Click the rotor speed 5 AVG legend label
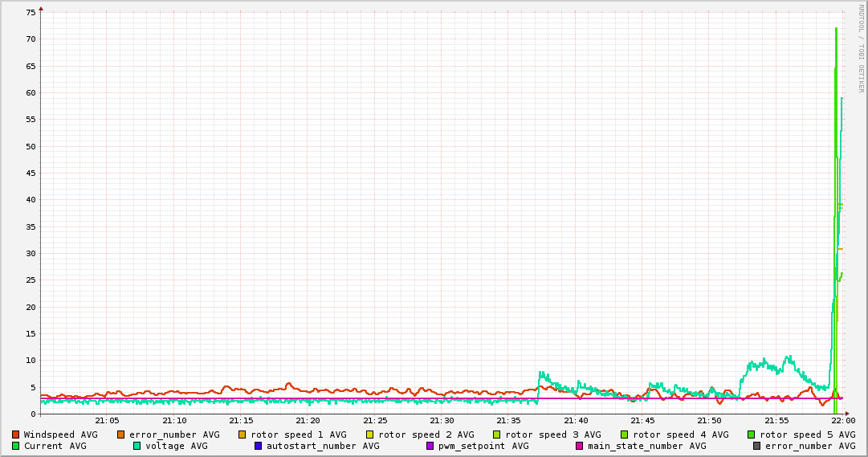 [807, 435]
